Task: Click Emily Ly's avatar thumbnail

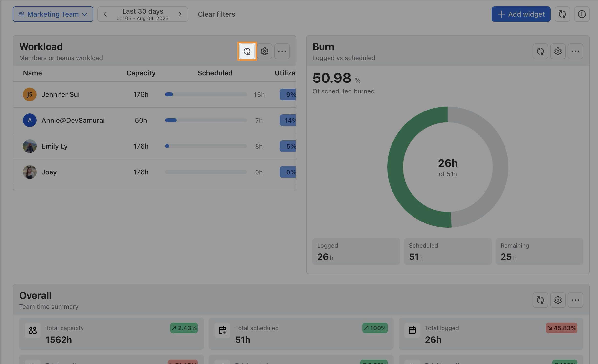Action: tap(30, 146)
